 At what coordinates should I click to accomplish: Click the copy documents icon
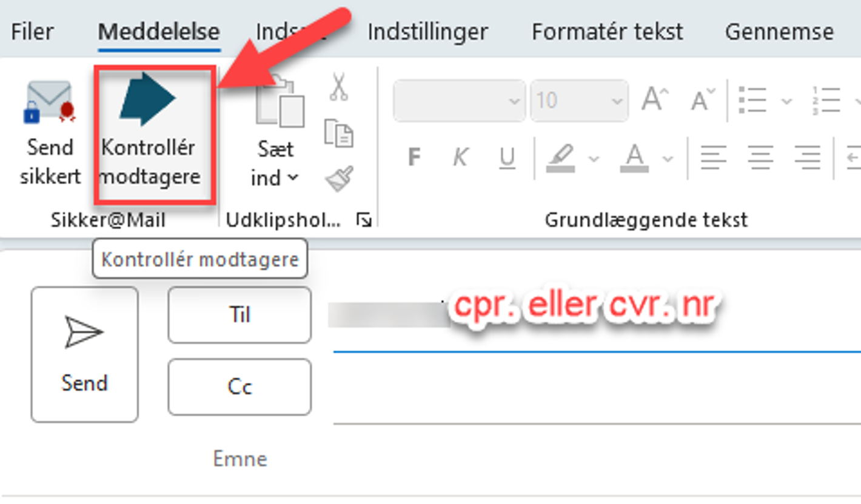pyautogui.click(x=338, y=133)
